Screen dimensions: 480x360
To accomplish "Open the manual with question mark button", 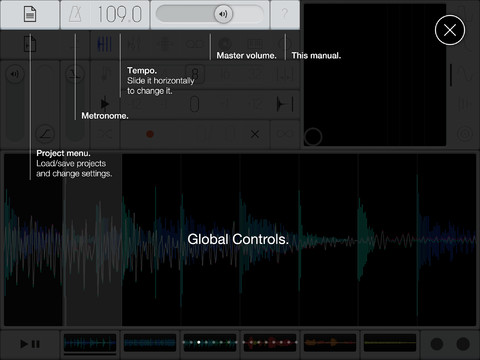I will click(x=284, y=14).
